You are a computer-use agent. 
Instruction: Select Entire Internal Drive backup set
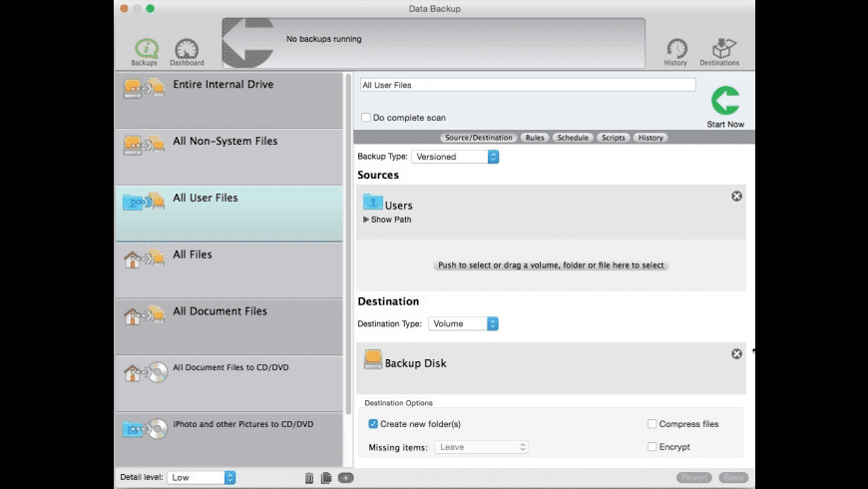click(x=228, y=100)
